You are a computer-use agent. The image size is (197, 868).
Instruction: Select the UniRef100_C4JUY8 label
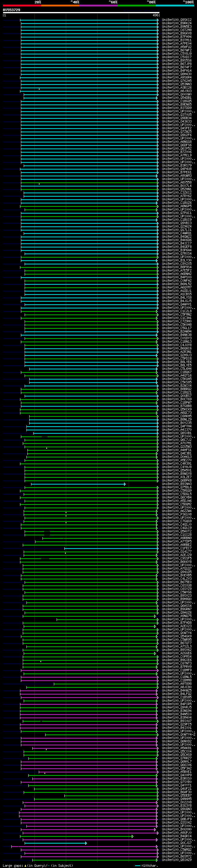(177, 345)
